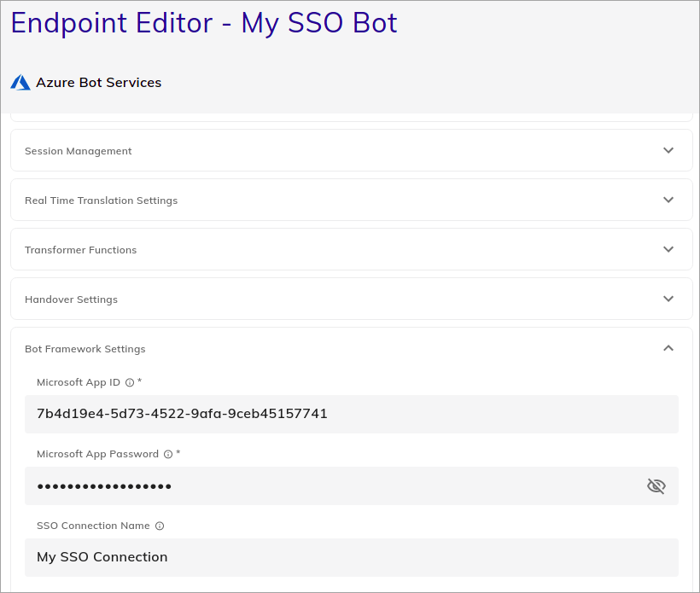Image resolution: width=700 pixels, height=593 pixels.
Task: Click the Microsoft App ID label
Action: (x=79, y=382)
